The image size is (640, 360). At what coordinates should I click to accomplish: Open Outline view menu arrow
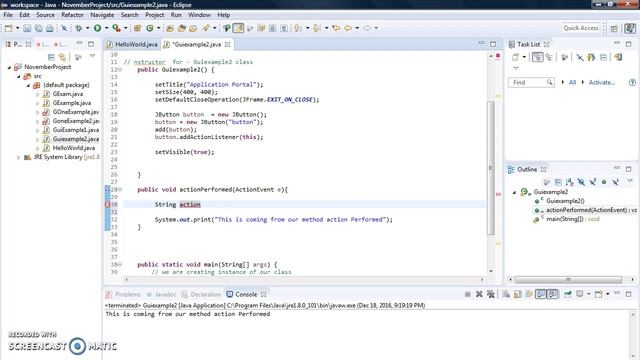click(630, 180)
